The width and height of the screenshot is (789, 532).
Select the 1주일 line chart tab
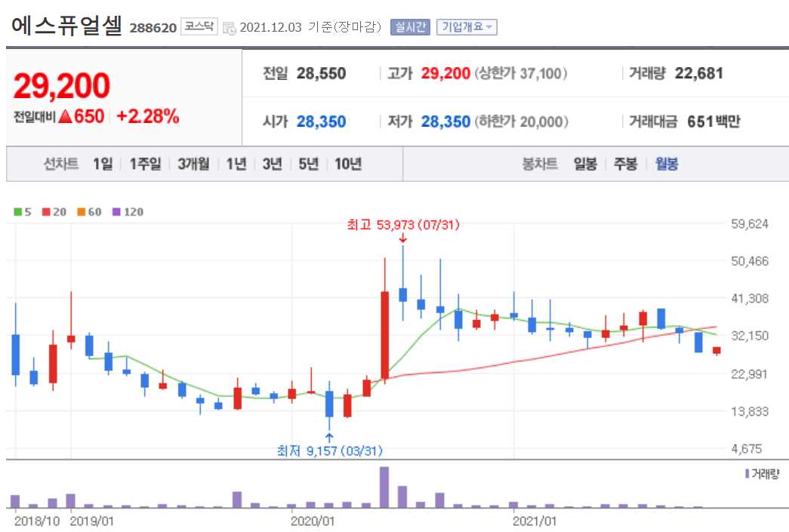pyautogui.click(x=145, y=164)
